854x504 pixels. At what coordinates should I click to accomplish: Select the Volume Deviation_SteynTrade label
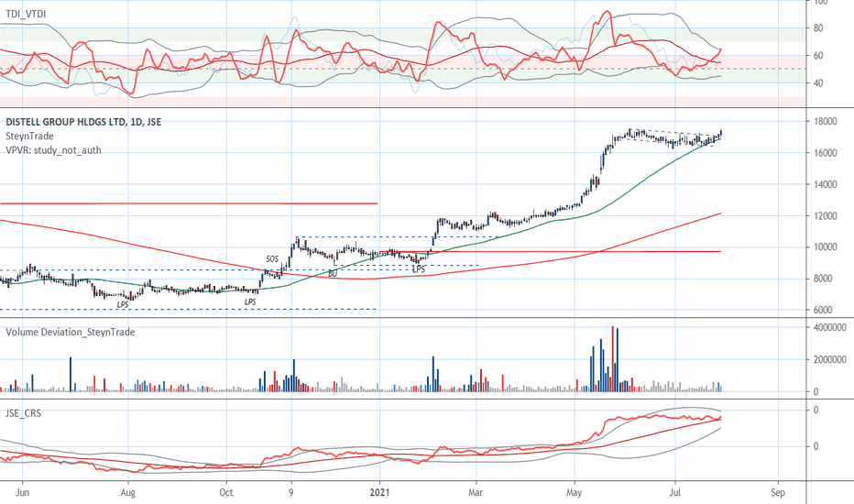(x=71, y=332)
